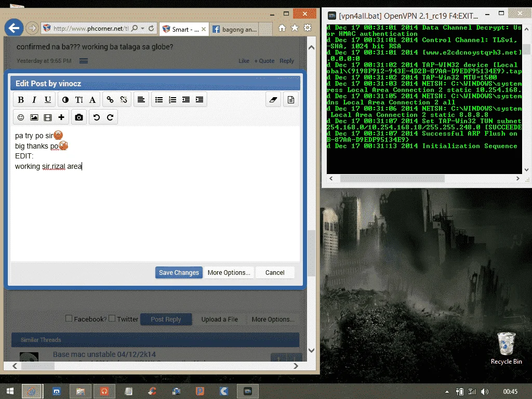Click browser vertical scrollbar up arrow

pos(311,48)
